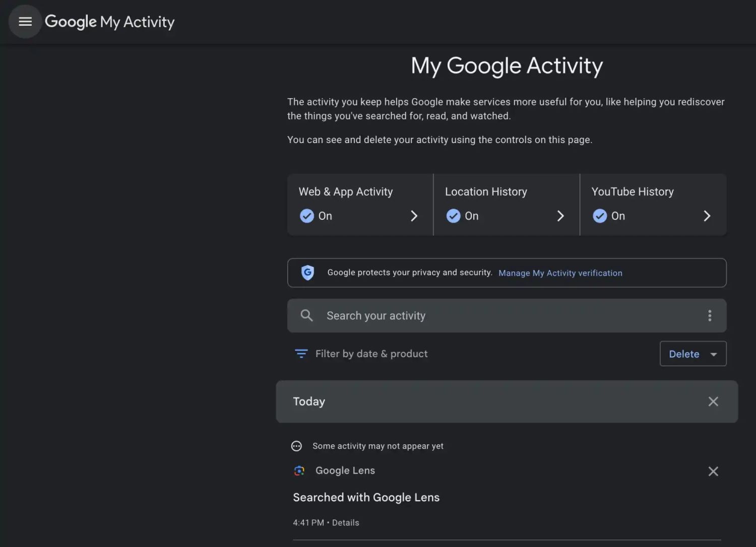
Task: Click the Search your activity field
Action: click(x=504, y=316)
